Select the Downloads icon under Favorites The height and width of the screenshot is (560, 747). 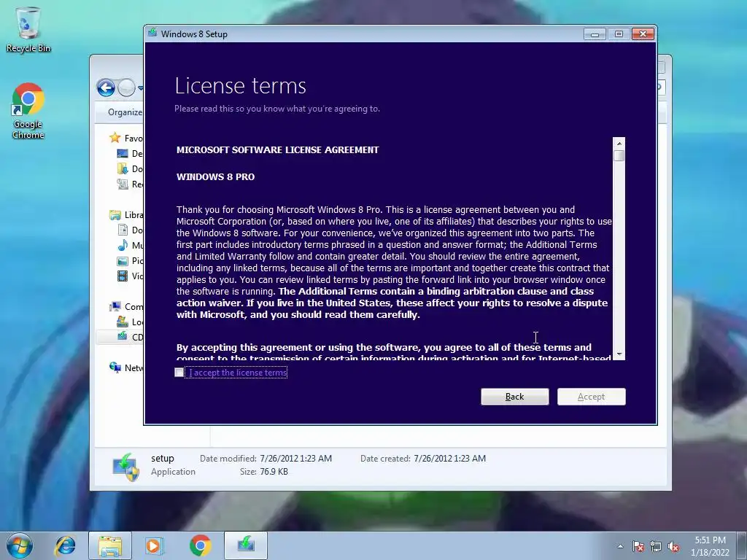(123, 168)
